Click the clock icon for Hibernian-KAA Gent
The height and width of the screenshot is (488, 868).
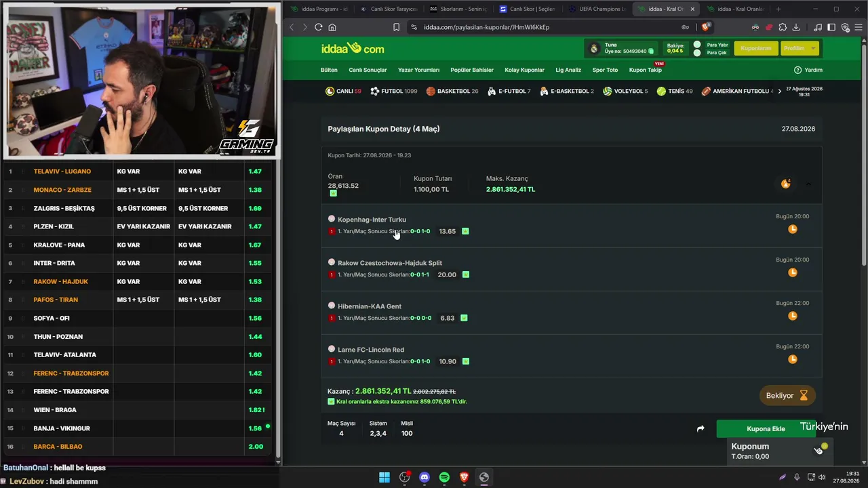tap(792, 316)
